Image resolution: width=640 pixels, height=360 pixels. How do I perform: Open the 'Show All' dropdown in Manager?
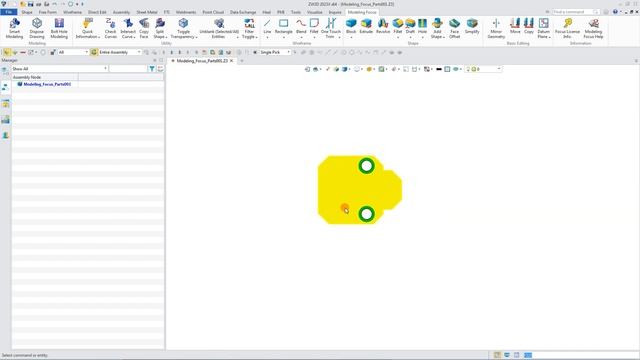coord(60,69)
